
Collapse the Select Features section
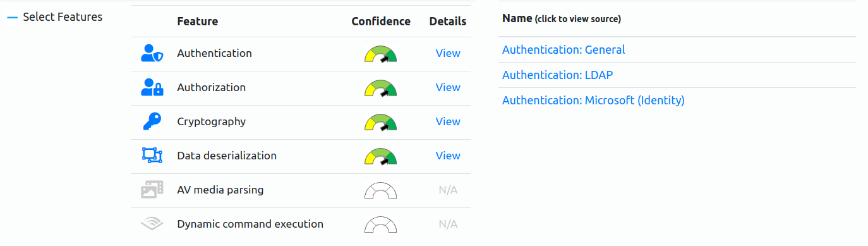point(12,18)
